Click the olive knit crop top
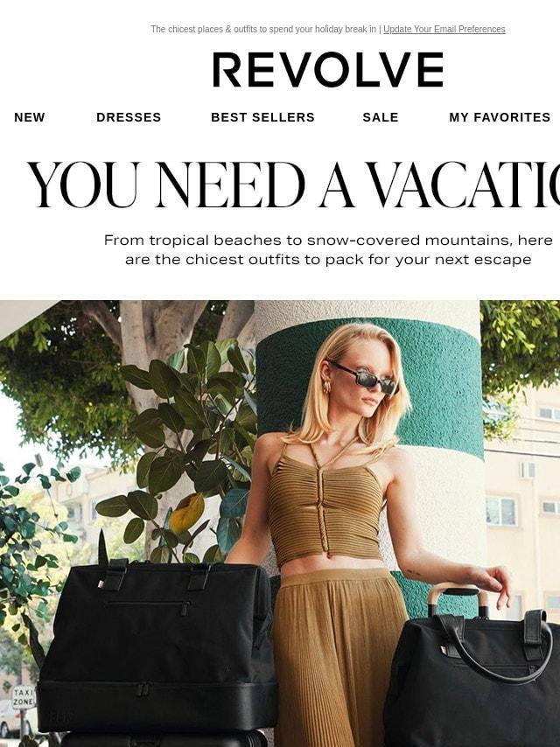 326,505
